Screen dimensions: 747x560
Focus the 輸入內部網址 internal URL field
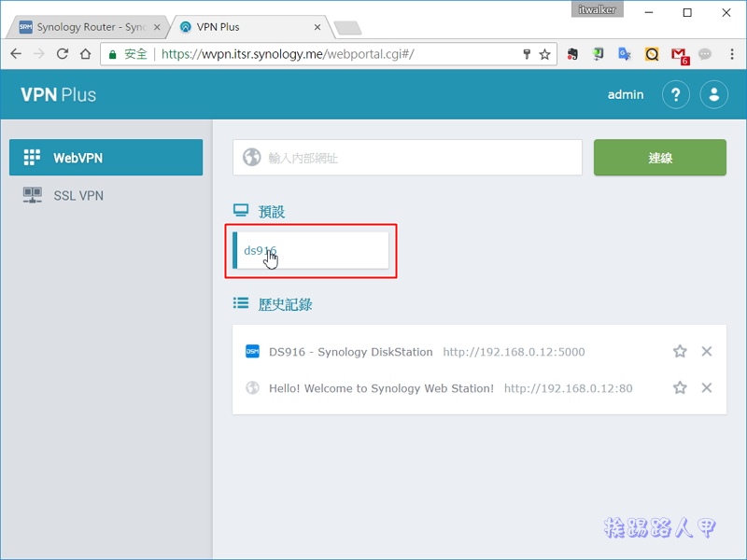(407, 157)
